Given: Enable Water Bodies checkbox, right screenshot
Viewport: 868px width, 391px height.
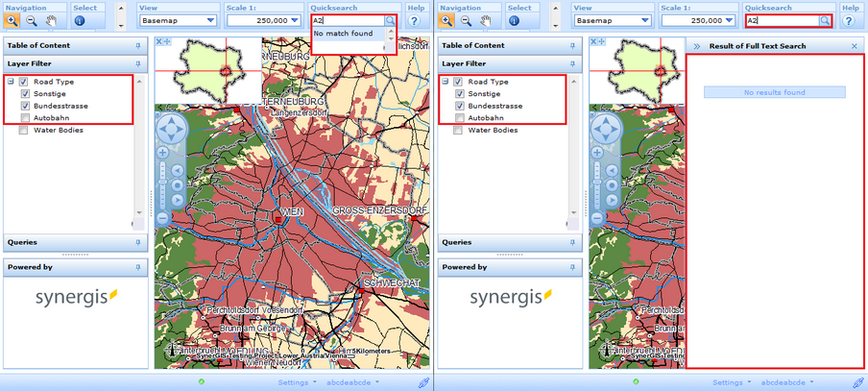Looking at the screenshot, I should coord(458,130).
